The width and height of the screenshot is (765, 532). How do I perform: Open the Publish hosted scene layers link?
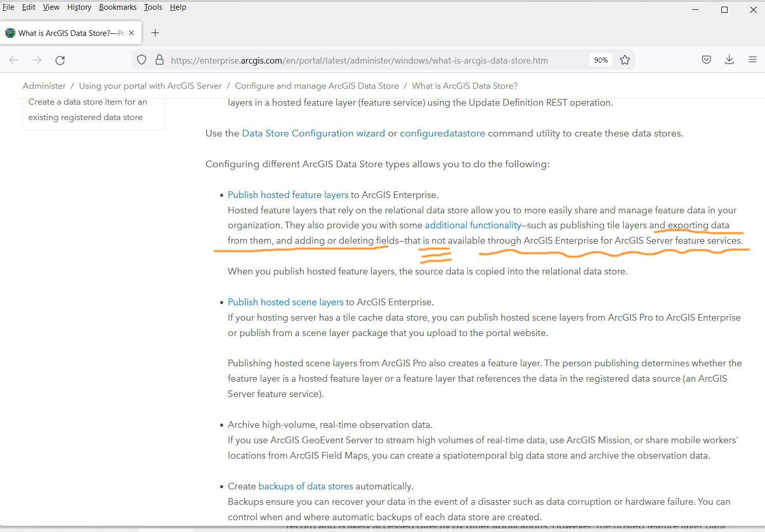pyautogui.click(x=286, y=302)
